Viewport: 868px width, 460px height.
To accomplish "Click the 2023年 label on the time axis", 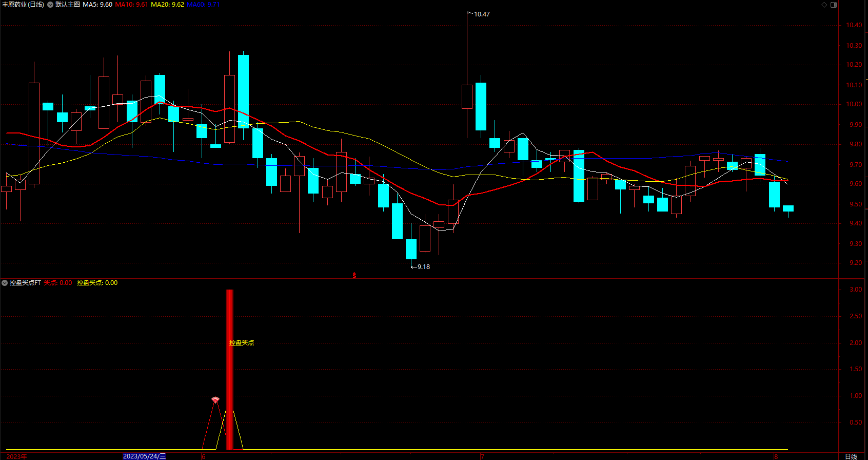I will click(x=16, y=456).
